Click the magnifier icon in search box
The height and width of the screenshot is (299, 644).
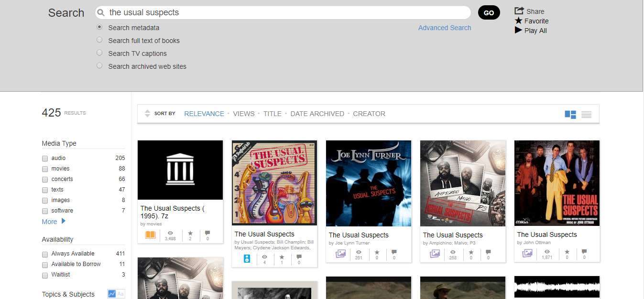[101, 13]
